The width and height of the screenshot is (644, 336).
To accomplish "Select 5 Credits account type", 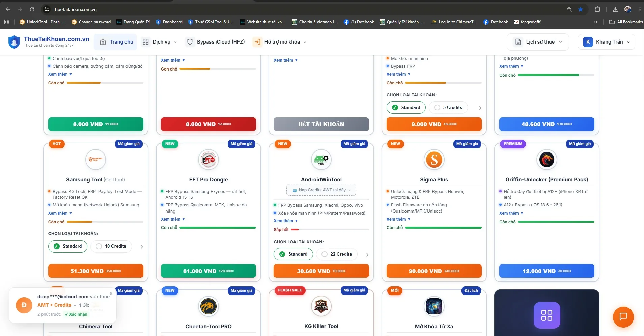I will (x=448, y=108).
